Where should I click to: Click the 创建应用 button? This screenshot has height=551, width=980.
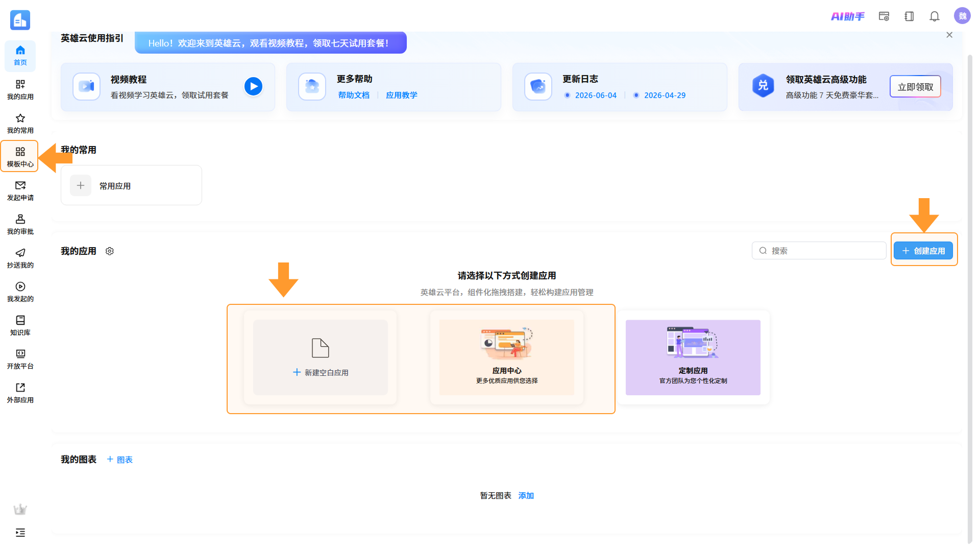pos(923,251)
